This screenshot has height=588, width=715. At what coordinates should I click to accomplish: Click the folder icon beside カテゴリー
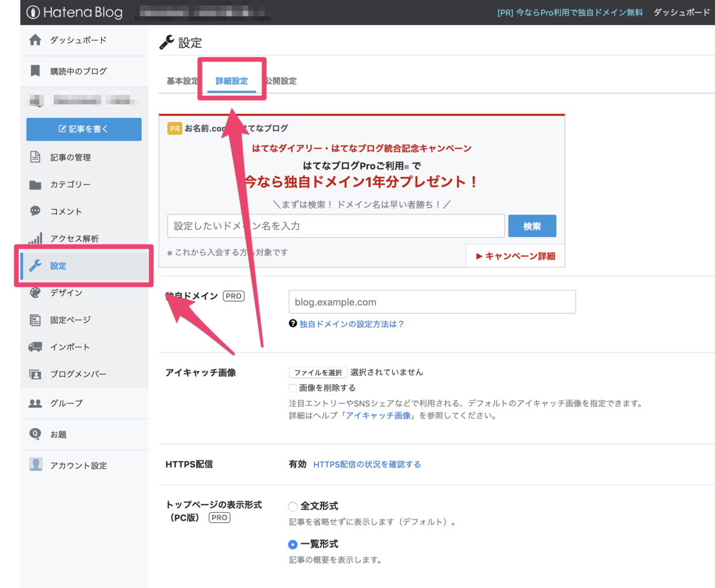pos(35,185)
